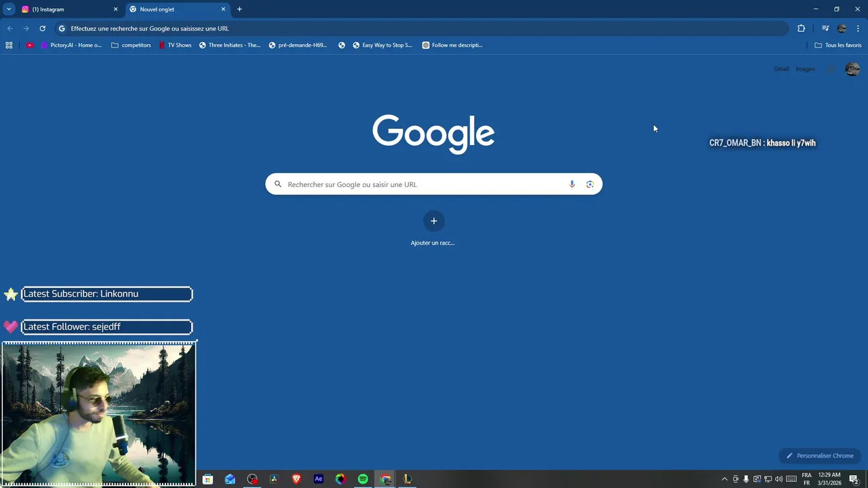868x488 pixels.
Task: Open the Chrome toolbar profile avatar
Action: click(x=842, y=28)
